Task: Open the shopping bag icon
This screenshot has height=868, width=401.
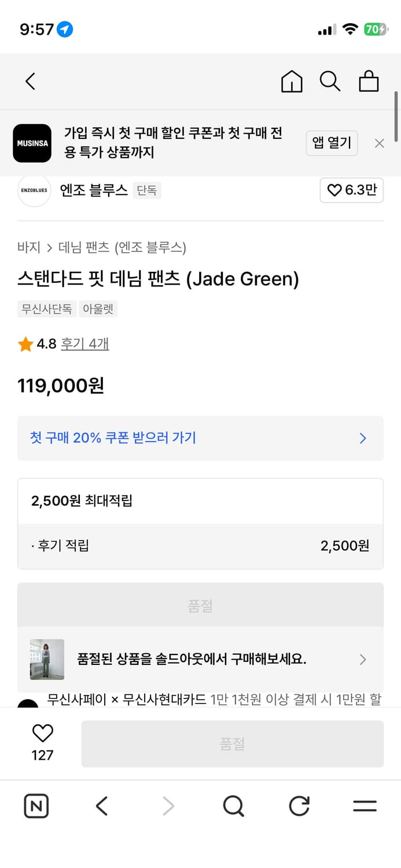Action: point(369,82)
